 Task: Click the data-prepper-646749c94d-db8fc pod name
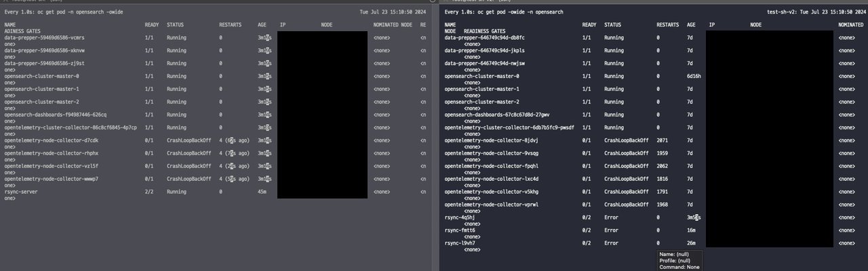(485, 38)
